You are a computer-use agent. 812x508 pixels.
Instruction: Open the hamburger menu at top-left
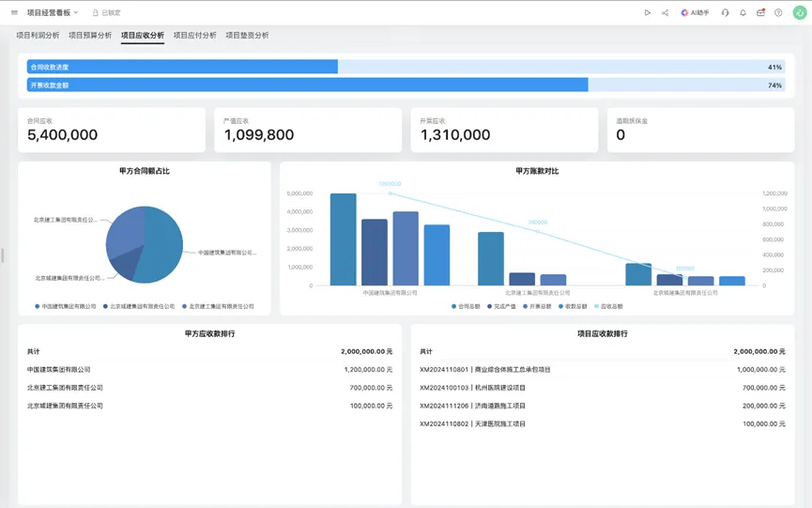click(x=14, y=13)
